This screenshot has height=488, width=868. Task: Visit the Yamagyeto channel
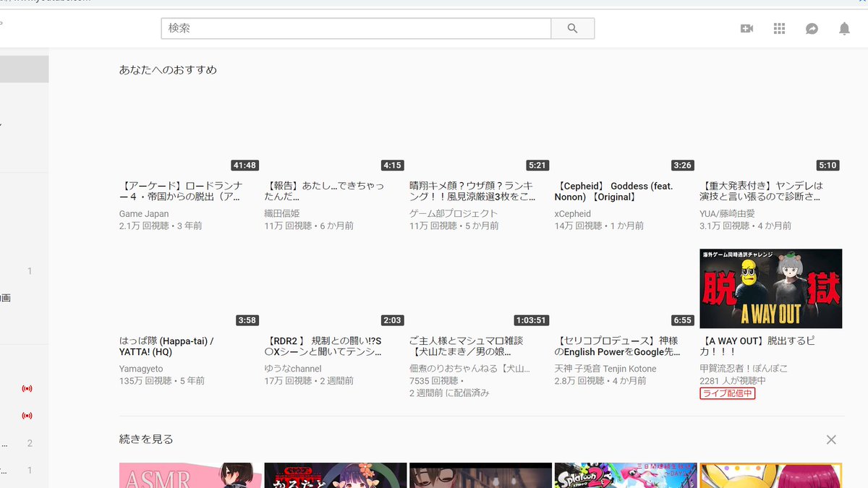click(x=142, y=369)
